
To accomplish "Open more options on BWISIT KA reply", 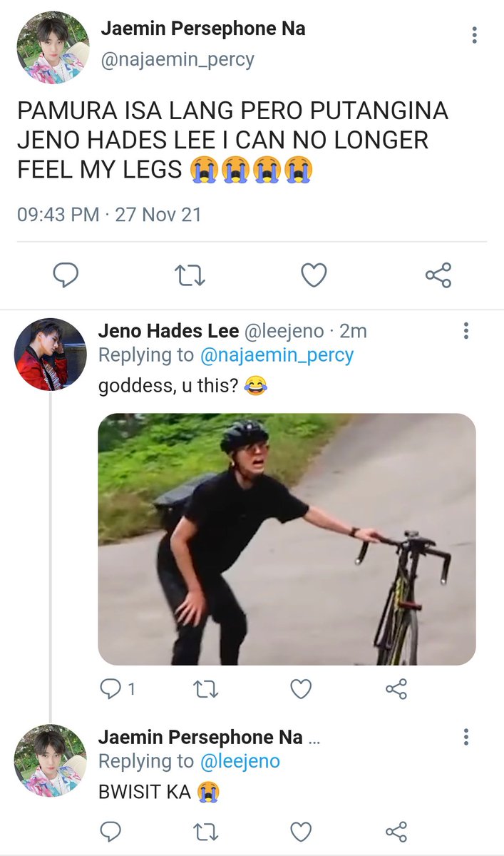I will pyautogui.click(x=466, y=737).
